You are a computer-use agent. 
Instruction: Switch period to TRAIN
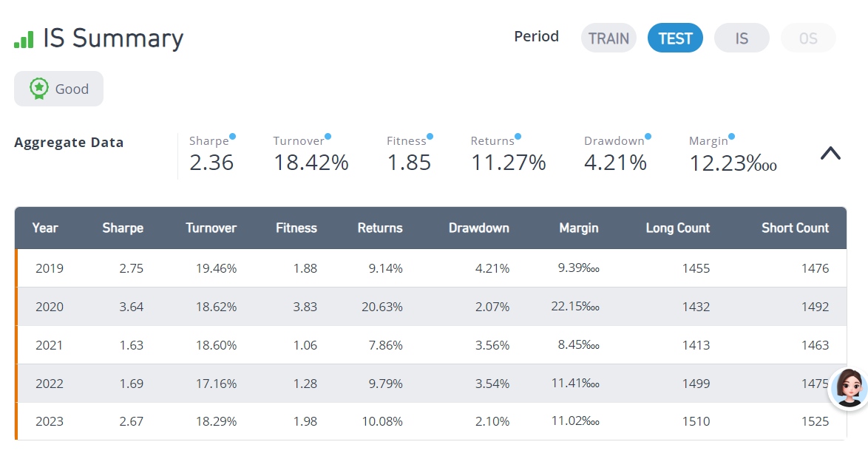tap(608, 38)
